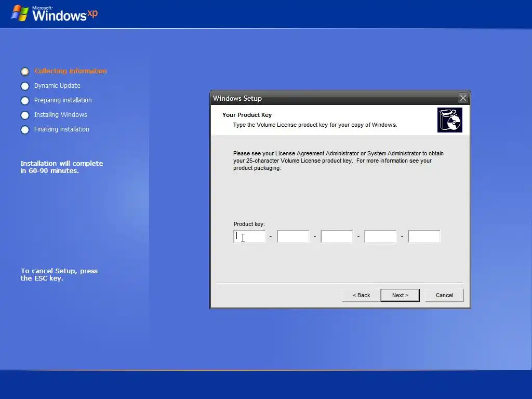Click the Collecting information step bullet
Image resolution: width=532 pixels, height=399 pixels.
point(25,72)
